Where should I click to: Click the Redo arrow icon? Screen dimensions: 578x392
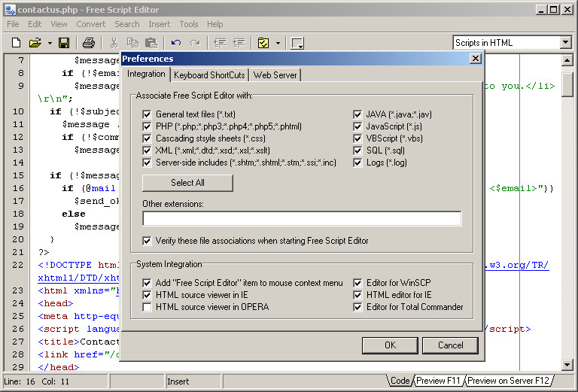pos(195,43)
